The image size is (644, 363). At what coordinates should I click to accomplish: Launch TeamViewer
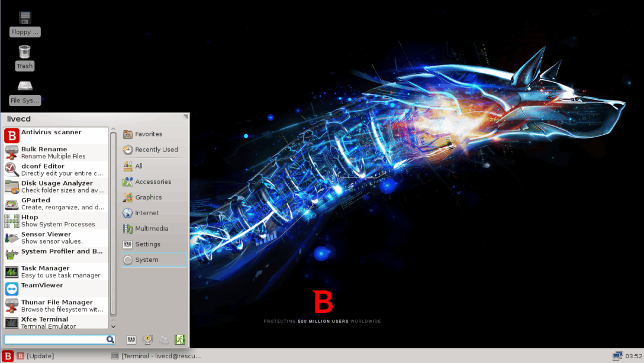click(56, 289)
